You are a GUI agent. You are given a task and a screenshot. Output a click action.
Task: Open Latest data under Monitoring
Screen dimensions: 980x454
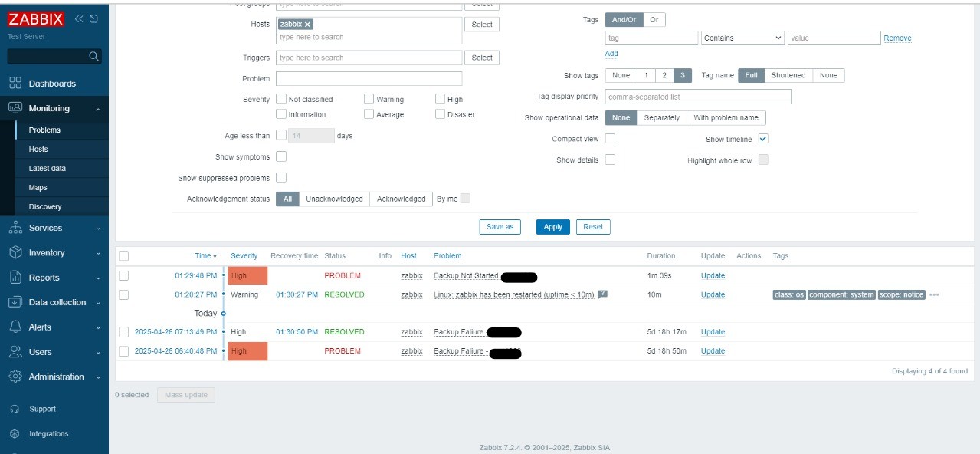click(47, 168)
